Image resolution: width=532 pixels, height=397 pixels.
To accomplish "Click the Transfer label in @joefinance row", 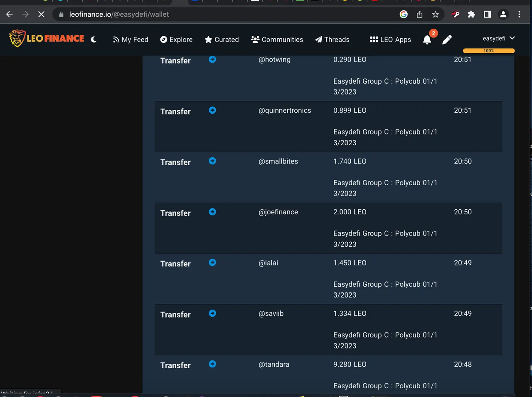I will click(175, 213).
